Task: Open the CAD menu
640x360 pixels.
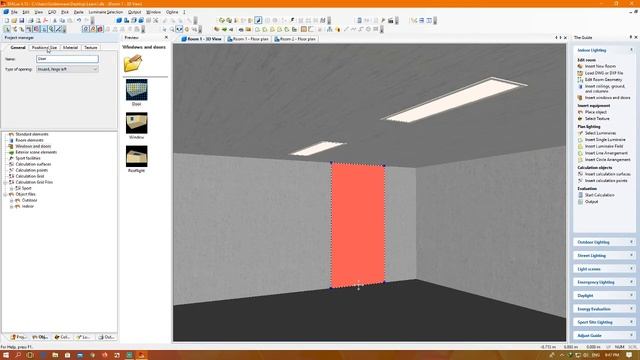Action: pyautogui.click(x=52, y=12)
